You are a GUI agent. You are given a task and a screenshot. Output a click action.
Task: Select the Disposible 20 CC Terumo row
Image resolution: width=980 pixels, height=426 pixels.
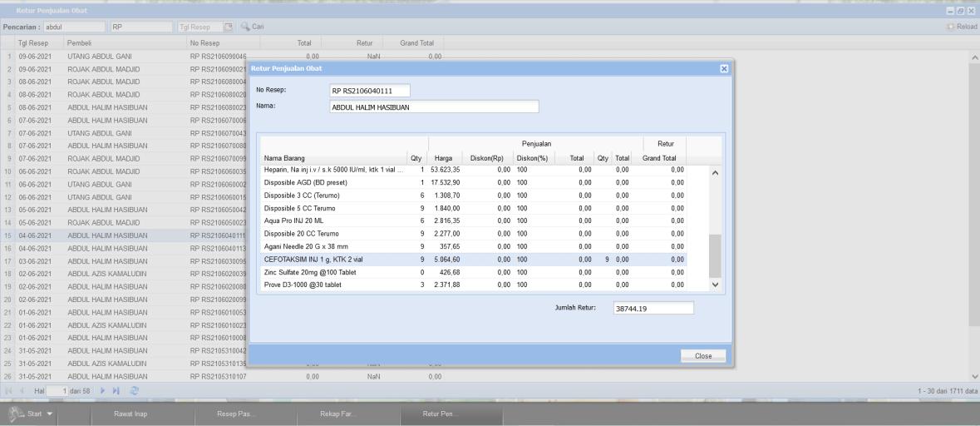point(474,233)
